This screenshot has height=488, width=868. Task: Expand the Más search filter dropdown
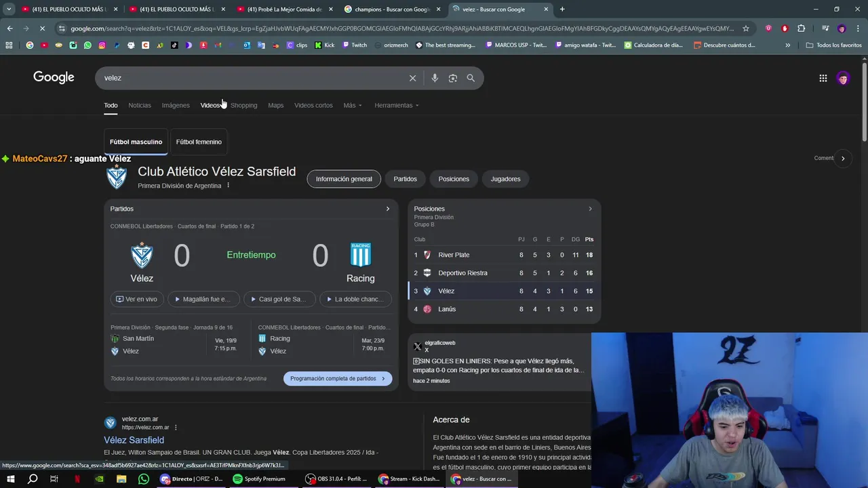(353, 105)
